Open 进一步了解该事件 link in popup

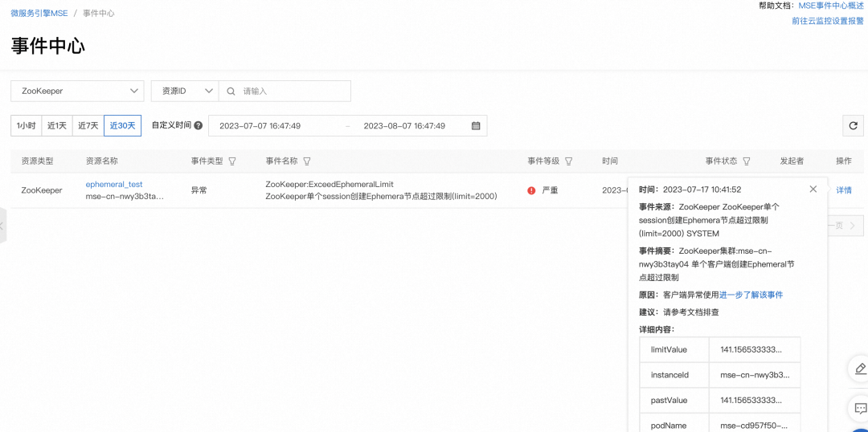tap(751, 295)
